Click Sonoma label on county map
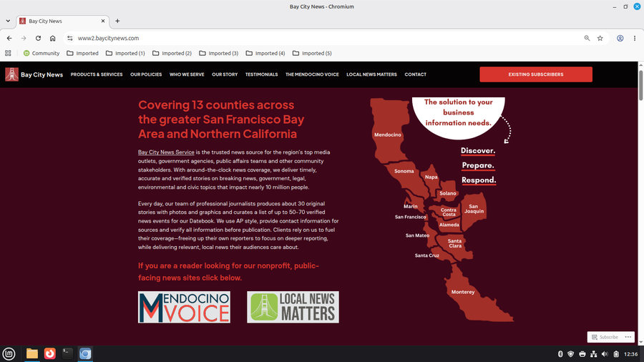Screen dimensions: 644x362 (404, 171)
